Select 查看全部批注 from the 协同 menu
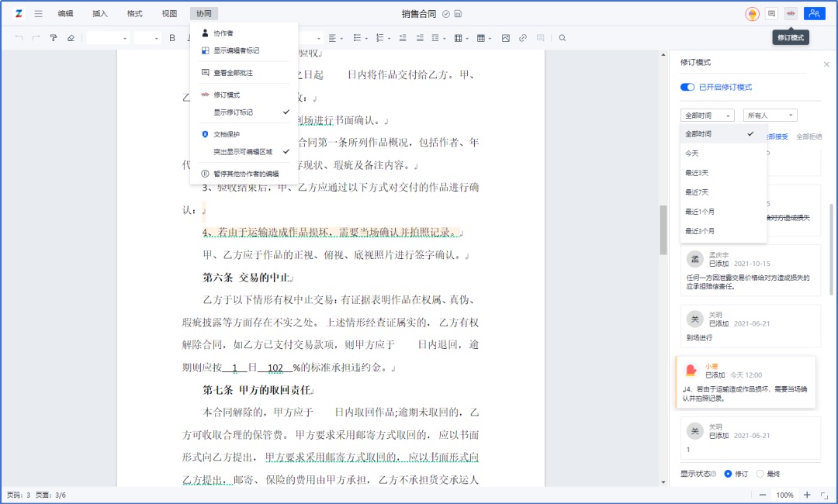Screen dimensions: 838x504 pyautogui.click(x=234, y=73)
